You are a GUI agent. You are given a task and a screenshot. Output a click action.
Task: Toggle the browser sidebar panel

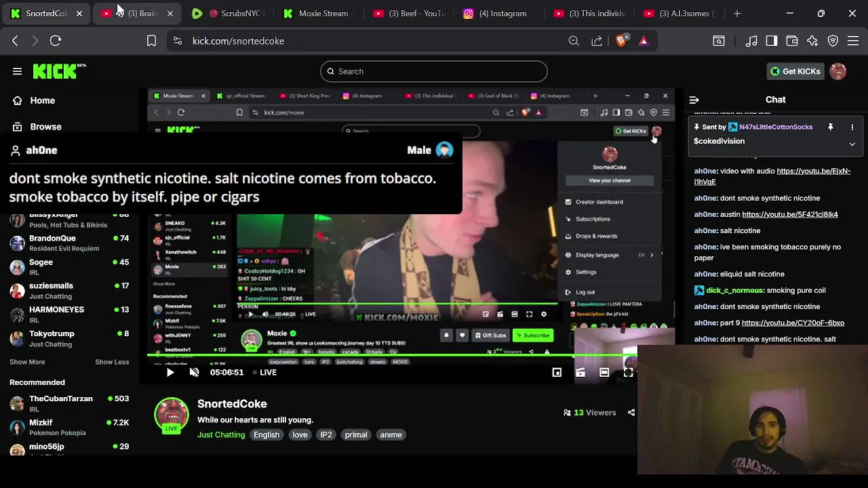click(772, 41)
